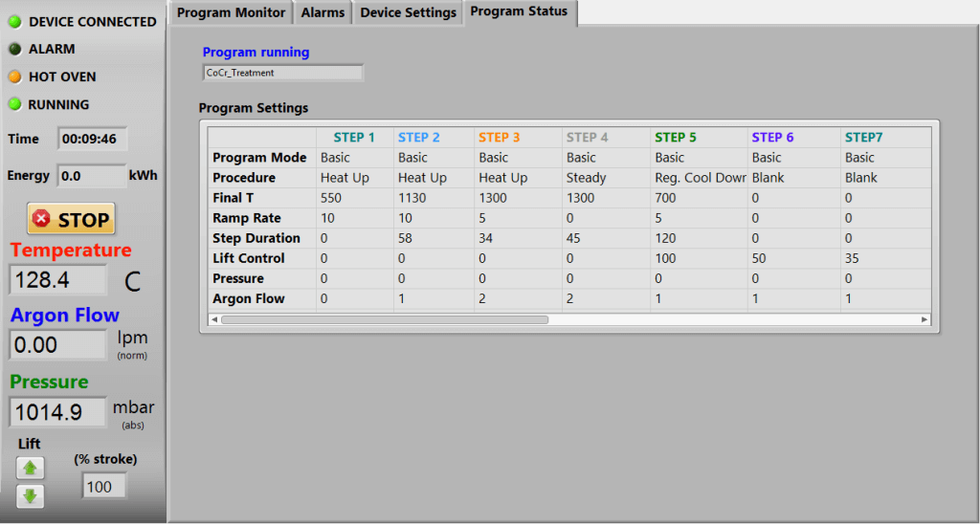Click the table scrollbar left arrow
The width and height of the screenshot is (980, 524).
coord(214,320)
